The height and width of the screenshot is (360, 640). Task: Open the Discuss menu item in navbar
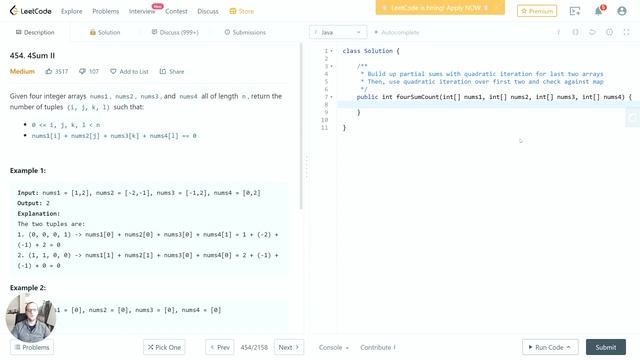click(208, 11)
